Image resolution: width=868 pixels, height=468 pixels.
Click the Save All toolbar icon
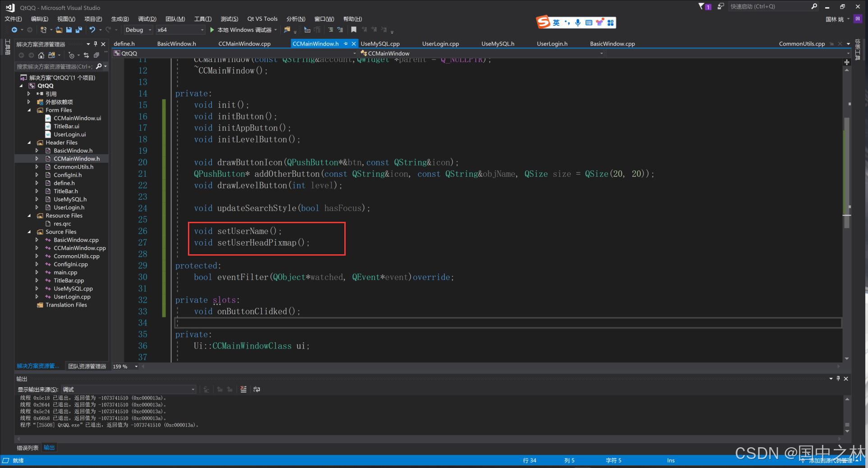(x=79, y=30)
